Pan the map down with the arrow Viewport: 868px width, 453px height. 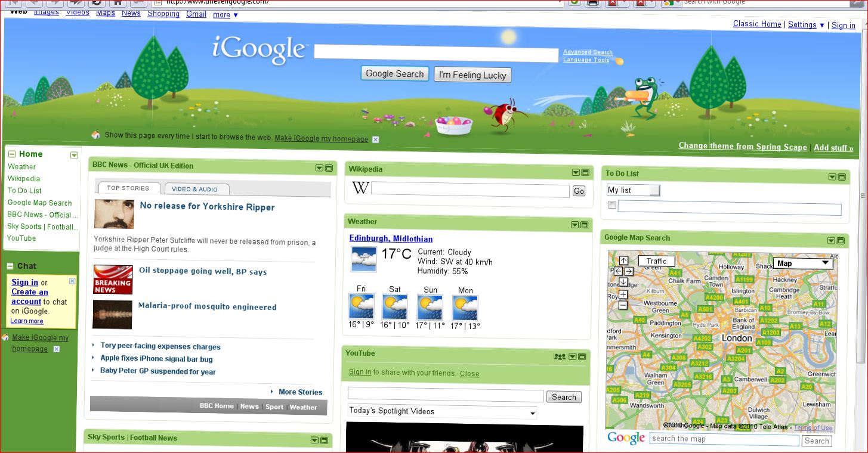point(623,282)
